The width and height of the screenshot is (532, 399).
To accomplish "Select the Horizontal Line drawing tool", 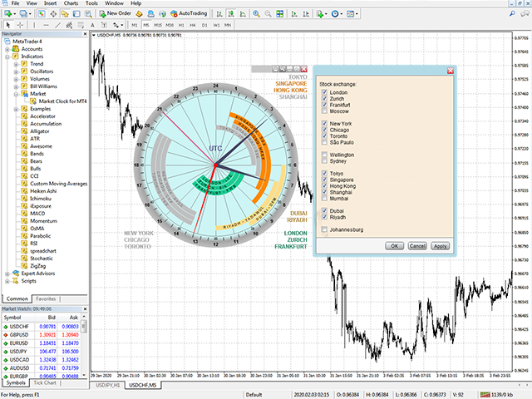I will [x=46, y=25].
